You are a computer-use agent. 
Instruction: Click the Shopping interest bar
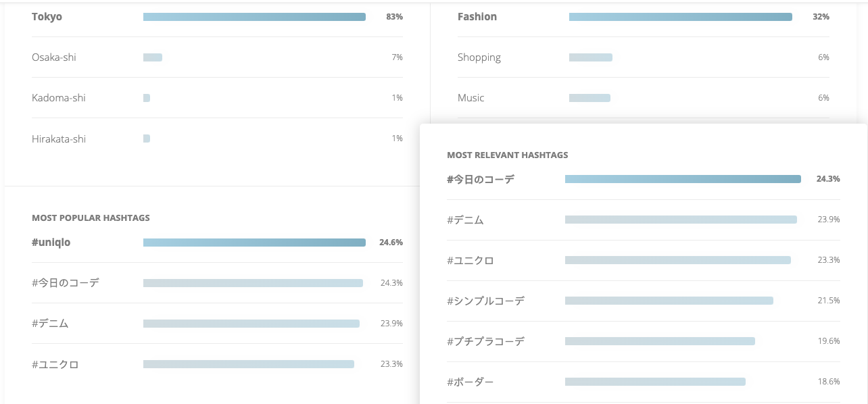[591, 57]
